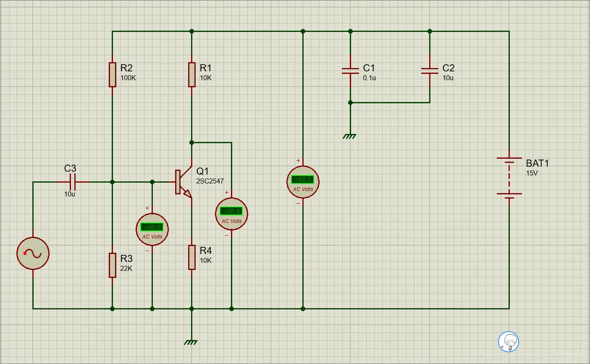Screen dimensions: 590x364
Task: Click the R4 reference label
Action: (x=206, y=250)
